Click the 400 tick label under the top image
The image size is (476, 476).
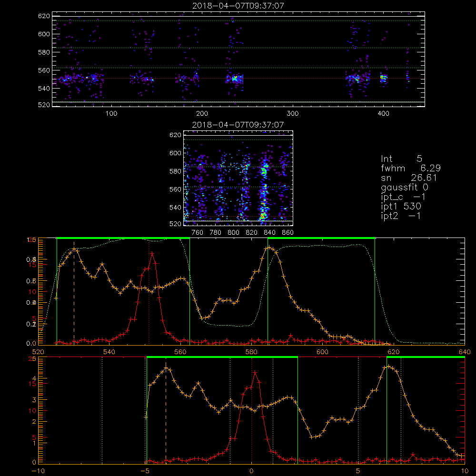pyautogui.click(x=383, y=114)
